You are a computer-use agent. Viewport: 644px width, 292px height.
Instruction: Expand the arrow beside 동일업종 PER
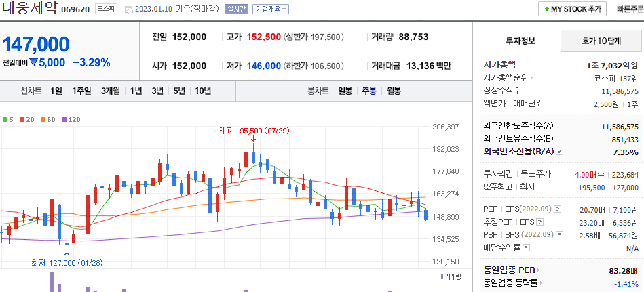pos(538,270)
